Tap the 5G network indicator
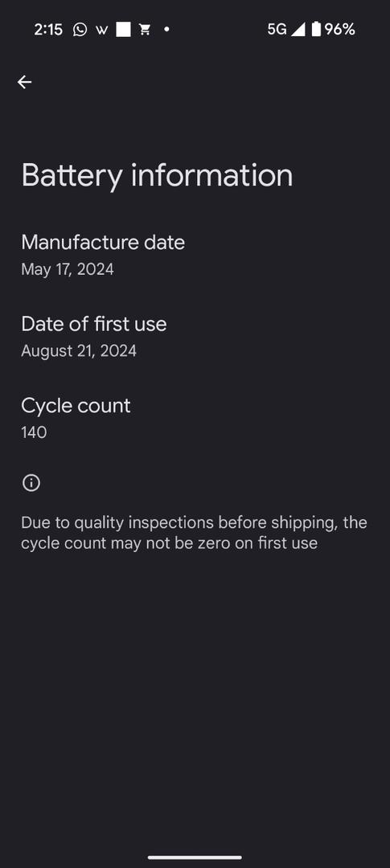The width and height of the screenshot is (390, 868). [x=277, y=30]
